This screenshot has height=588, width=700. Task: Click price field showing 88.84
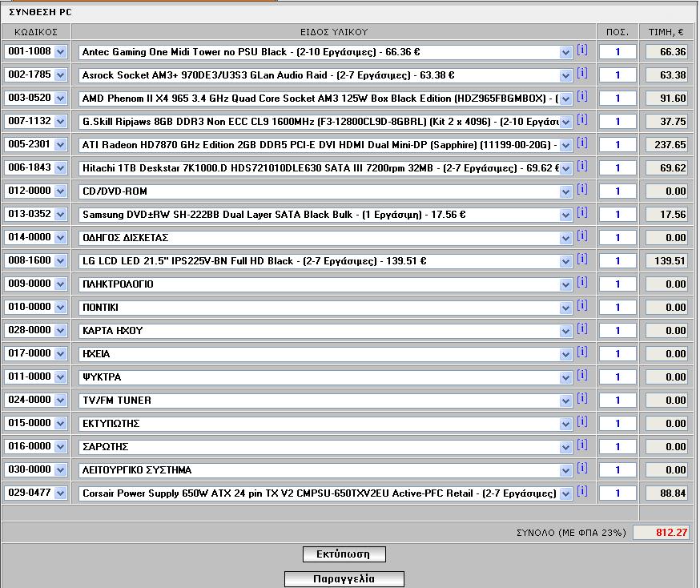666,493
